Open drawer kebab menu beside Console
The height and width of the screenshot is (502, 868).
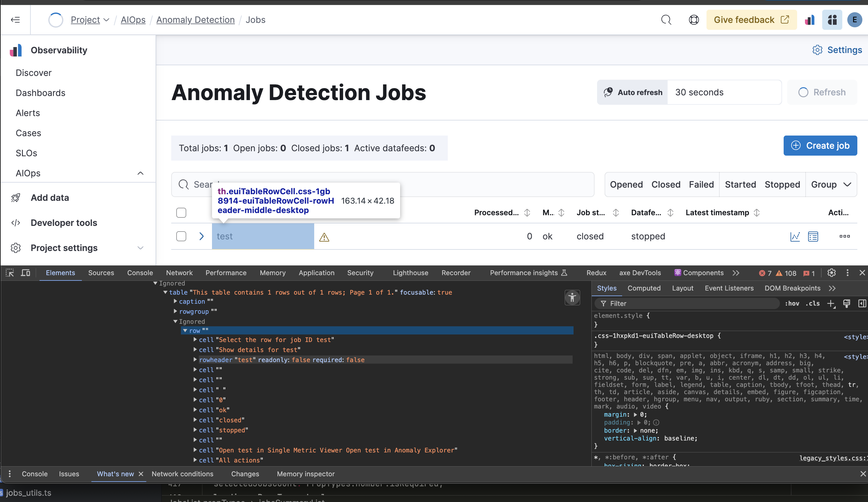(10, 474)
